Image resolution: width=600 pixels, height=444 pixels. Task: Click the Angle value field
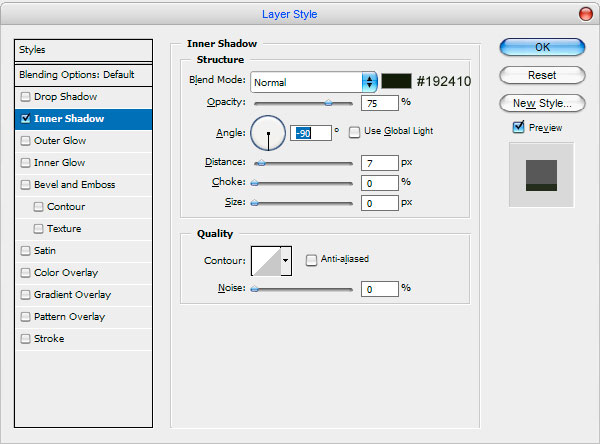pyautogui.click(x=311, y=133)
